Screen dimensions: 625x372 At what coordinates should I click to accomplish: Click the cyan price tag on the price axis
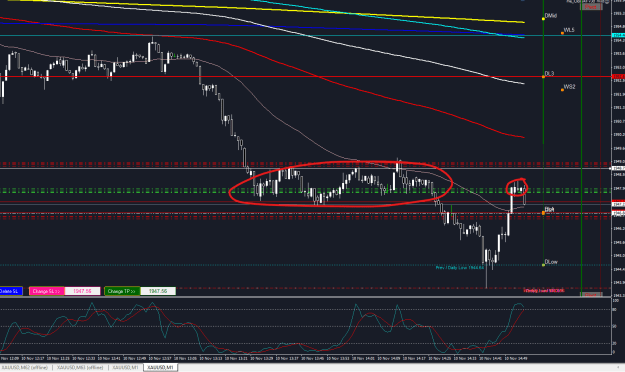618,35
